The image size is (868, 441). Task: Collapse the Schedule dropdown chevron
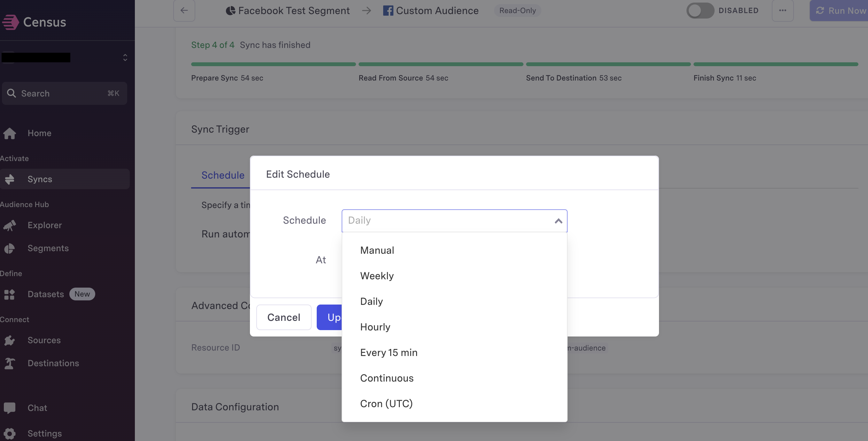point(558,221)
